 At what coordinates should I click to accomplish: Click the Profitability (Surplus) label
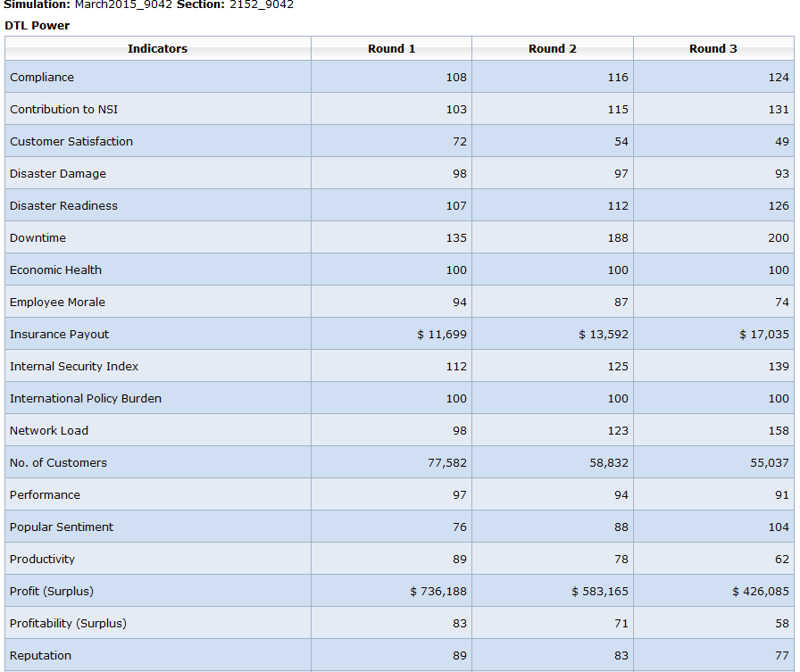[x=68, y=624]
